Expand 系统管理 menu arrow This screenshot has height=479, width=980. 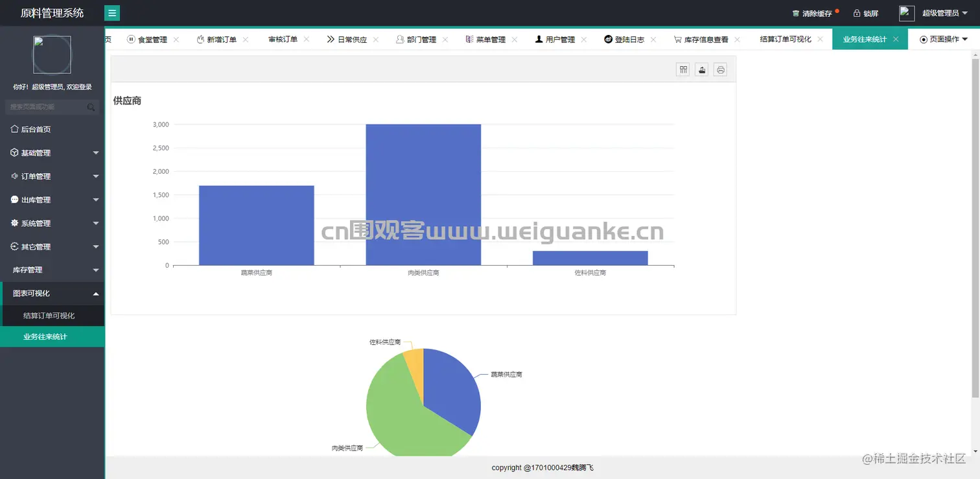96,223
